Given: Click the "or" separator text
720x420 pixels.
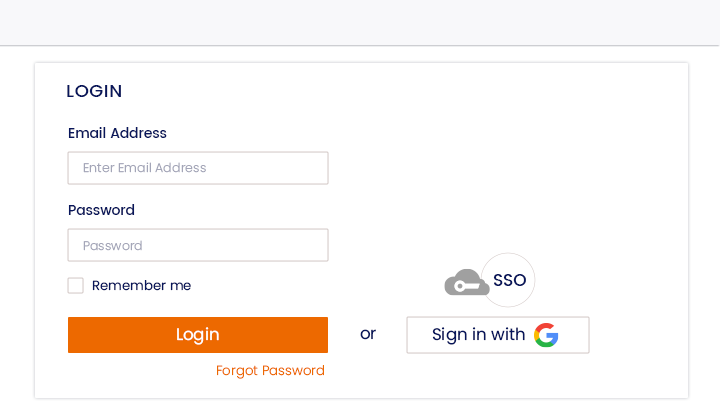Looking at the screenshot, I should click(368, 334).
